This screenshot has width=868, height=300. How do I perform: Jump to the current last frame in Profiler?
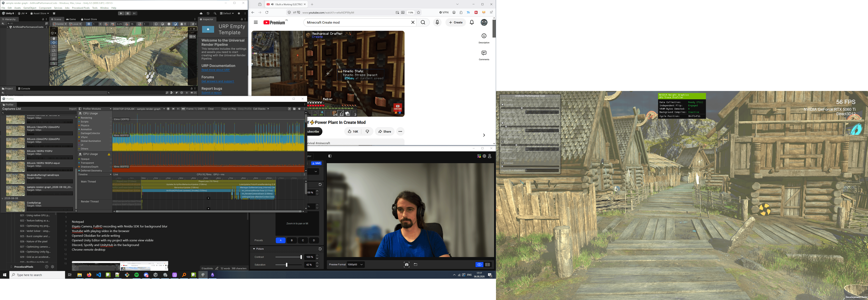pos(183,109)
